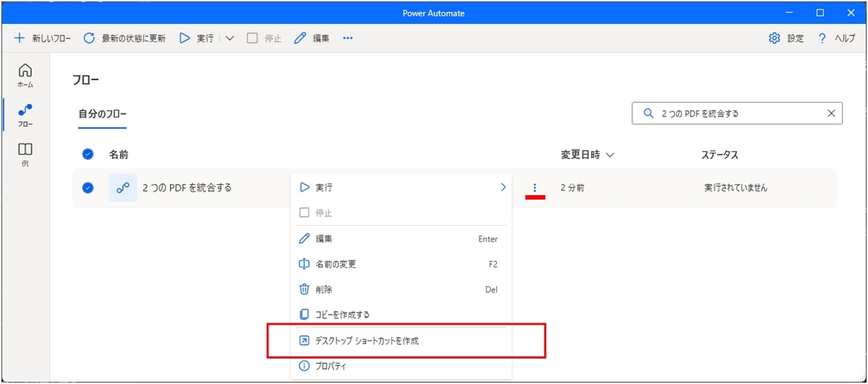Click the vertical three-dot menu in the flow row
The image size is (868, 384).
[535, 188]
